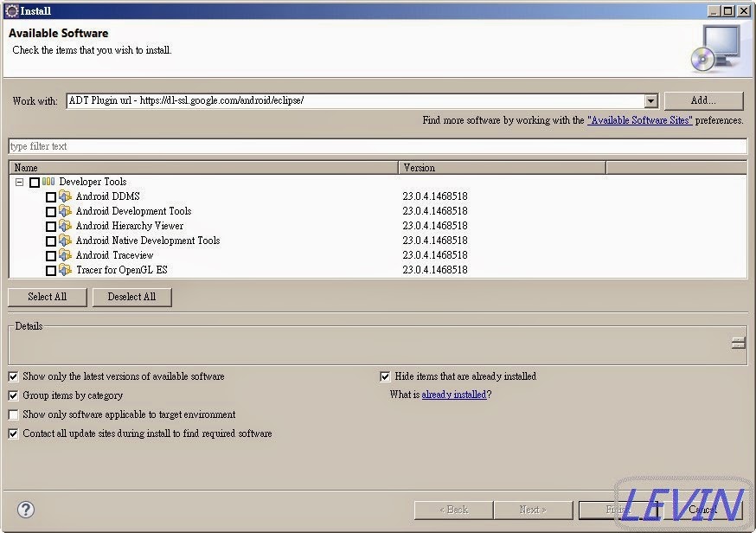This screenshot has height=533, width=756.
Task: Click the Android Development Tools plugin icon
Action: click(x=65, y=211)
